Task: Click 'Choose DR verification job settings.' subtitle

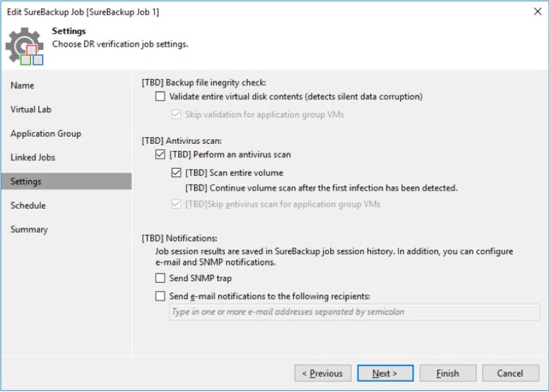Action: [120, 44]
